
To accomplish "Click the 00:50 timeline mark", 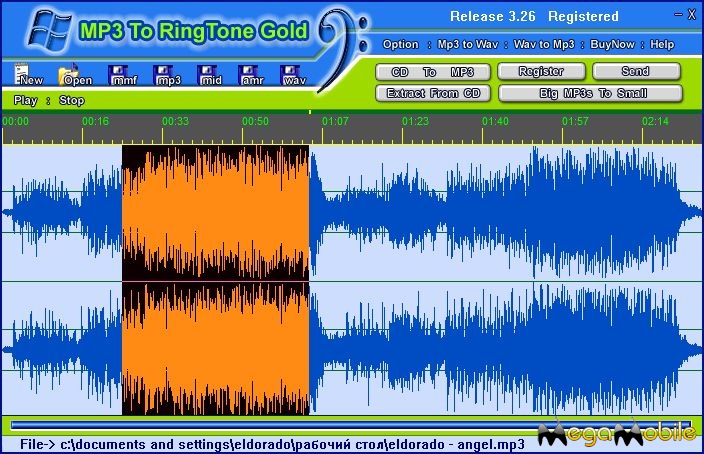I will pos(255,121).
